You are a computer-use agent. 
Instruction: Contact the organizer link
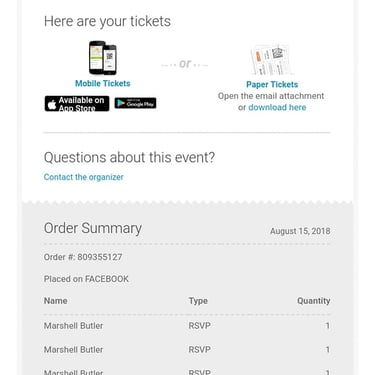pyautogui.click(x=84, y=177)
